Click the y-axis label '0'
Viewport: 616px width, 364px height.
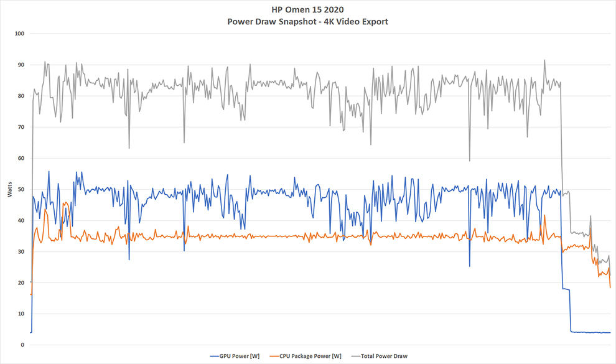pos(22,345)
